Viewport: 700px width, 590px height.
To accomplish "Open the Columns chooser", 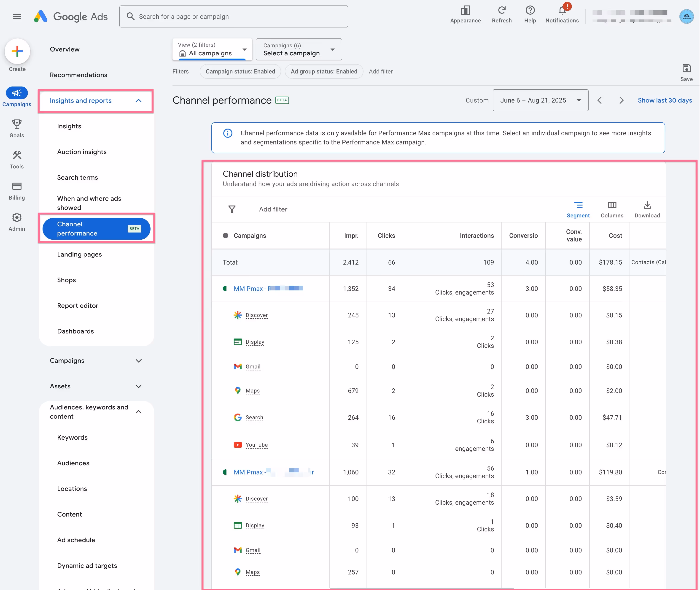I will coord(612,210).
